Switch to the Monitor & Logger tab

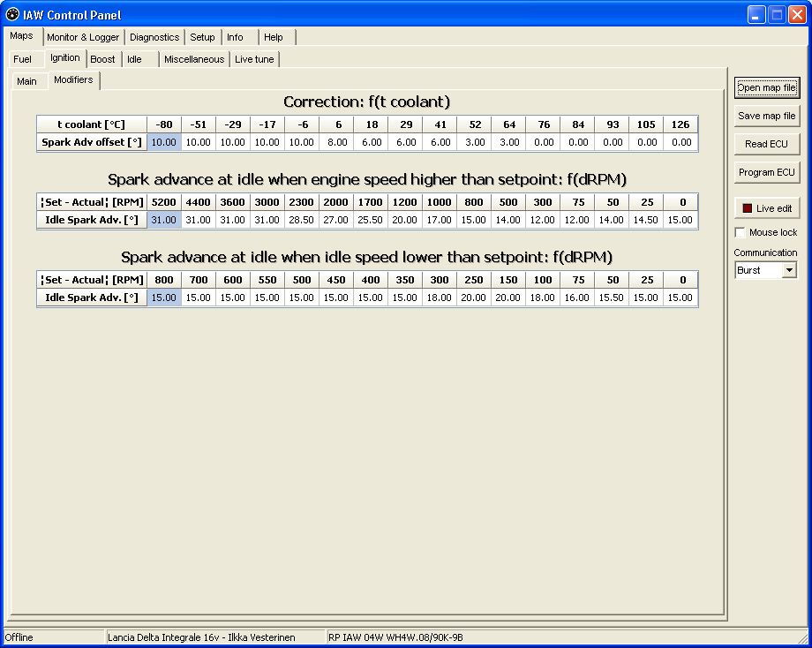[x=83, y=37]
